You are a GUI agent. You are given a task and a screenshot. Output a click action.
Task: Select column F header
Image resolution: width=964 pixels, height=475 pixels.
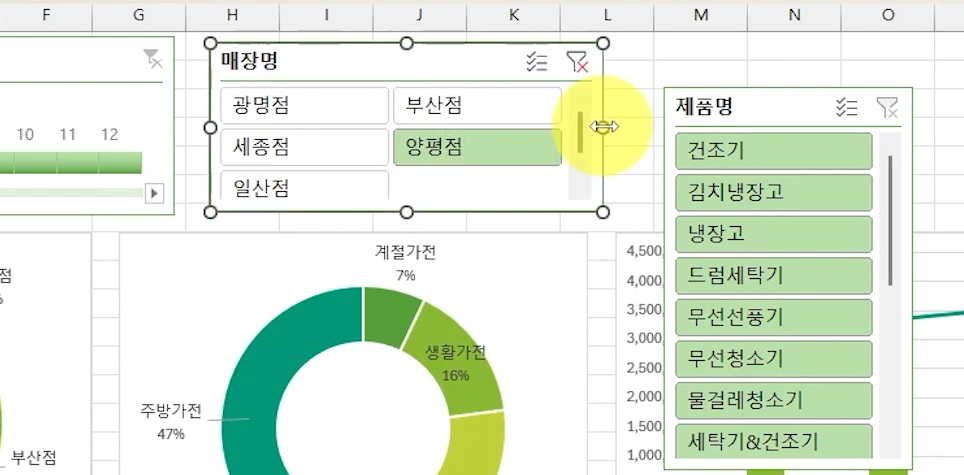[45, 15]
